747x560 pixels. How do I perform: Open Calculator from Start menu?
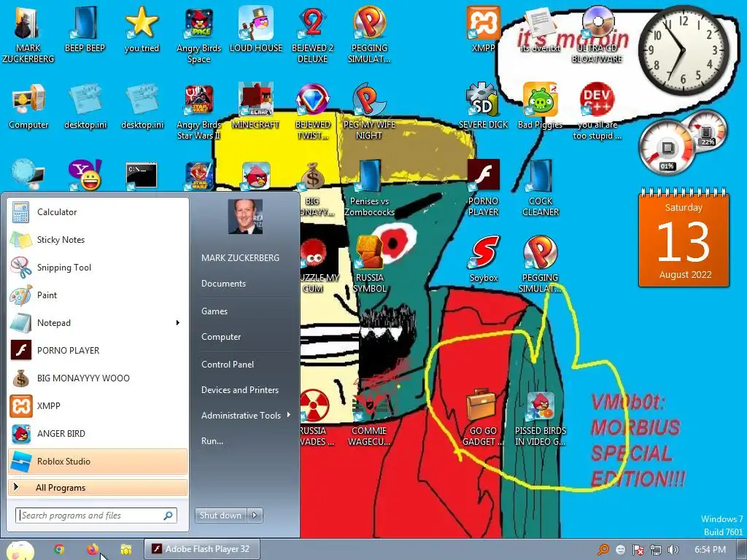[98, 212]
